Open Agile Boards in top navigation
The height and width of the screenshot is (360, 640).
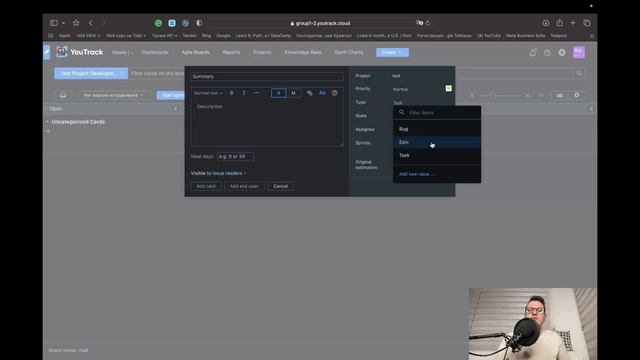pos(195,52)
